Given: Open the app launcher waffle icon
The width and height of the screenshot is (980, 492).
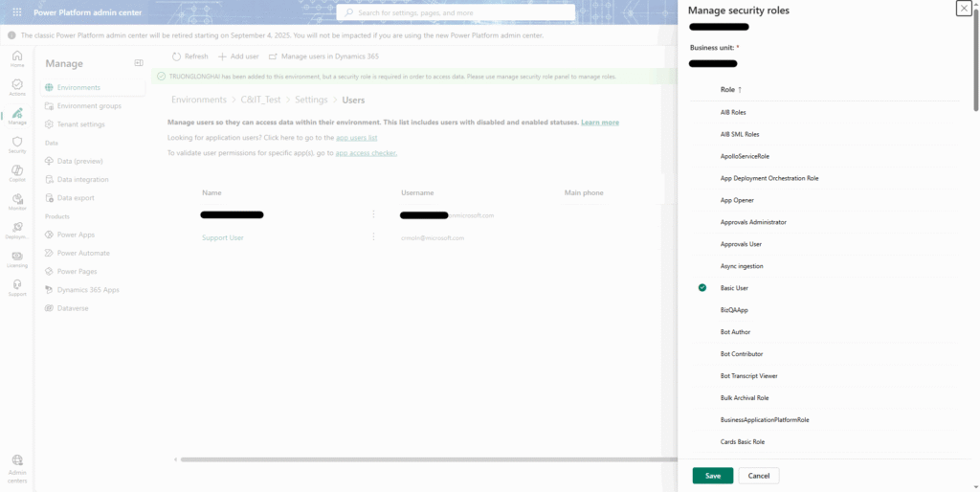Looking at the screenshot, I should pos(17,12).
